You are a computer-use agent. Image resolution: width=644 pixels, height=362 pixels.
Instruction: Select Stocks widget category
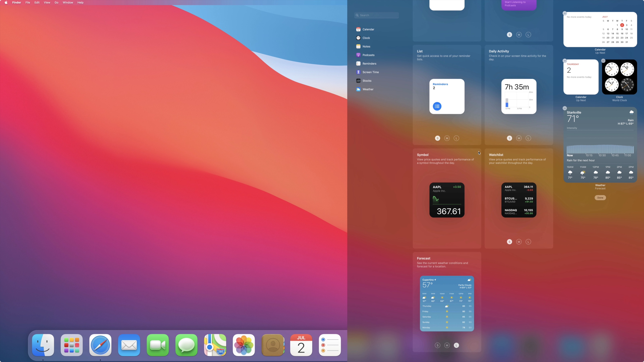coord(367,81)
